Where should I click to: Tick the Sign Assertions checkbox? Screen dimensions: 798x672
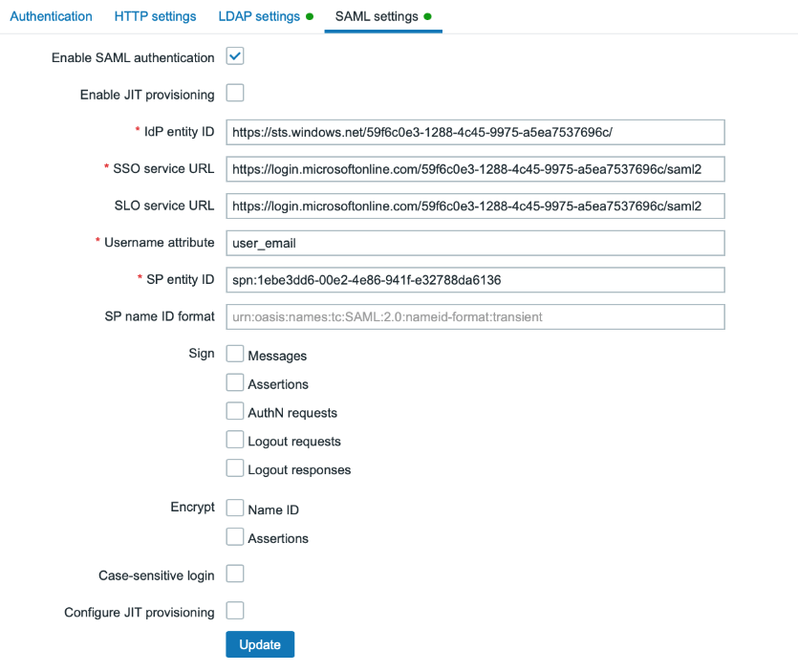(x=235, y=382)
